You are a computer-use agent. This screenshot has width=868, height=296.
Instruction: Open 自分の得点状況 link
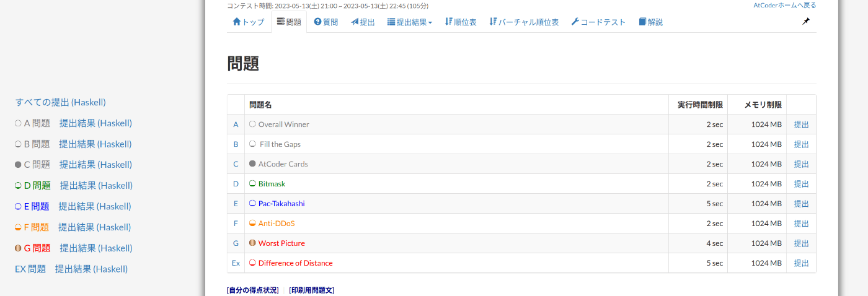coord(253,290)
